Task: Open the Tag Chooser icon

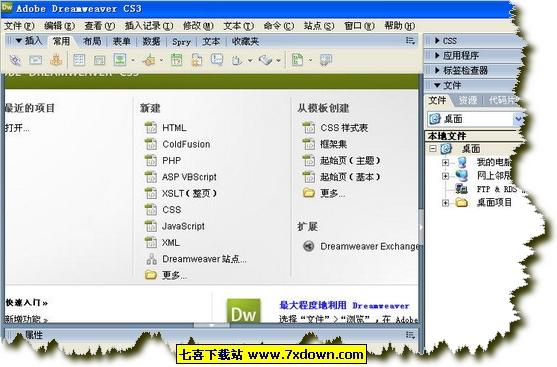Action: tap(326, 60)
